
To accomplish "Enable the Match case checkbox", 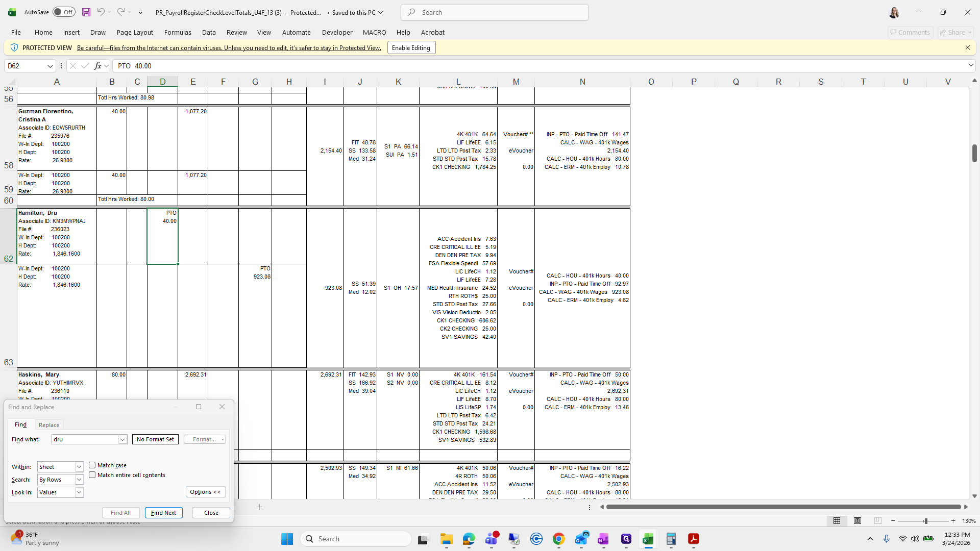I will (x=92, y=465).
